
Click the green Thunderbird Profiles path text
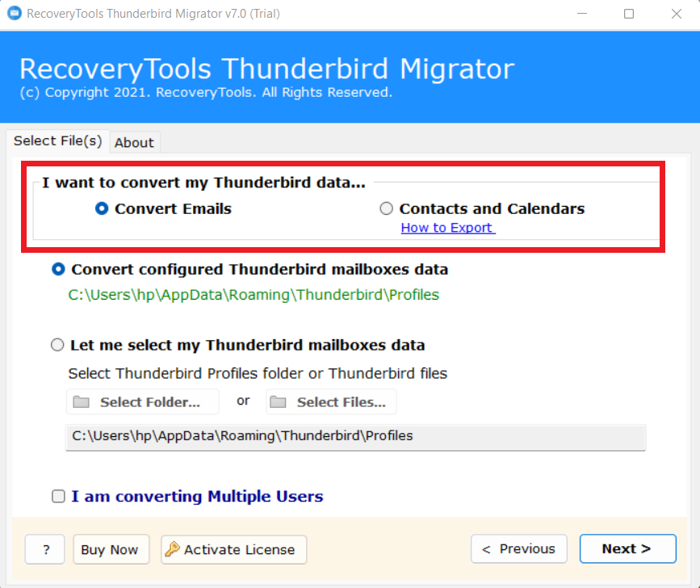pyautogui.click(x=254, y=295)
